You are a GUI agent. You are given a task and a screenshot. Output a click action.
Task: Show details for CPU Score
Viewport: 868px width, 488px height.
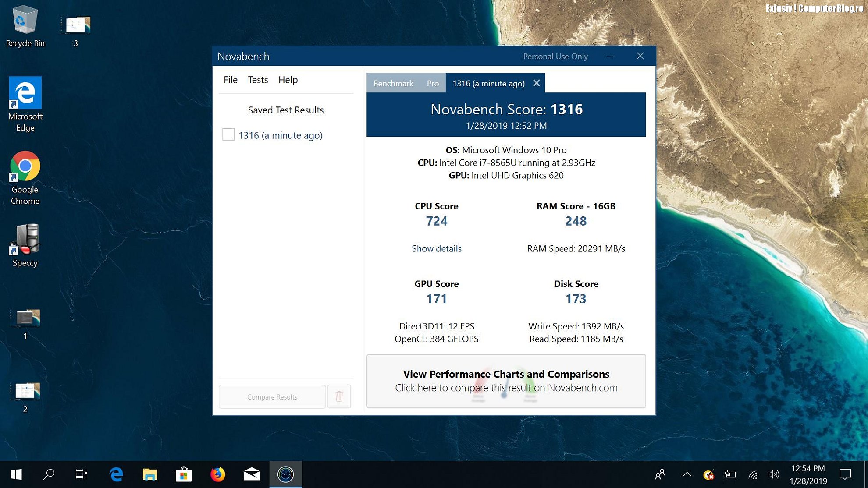(x=436, y=248)
